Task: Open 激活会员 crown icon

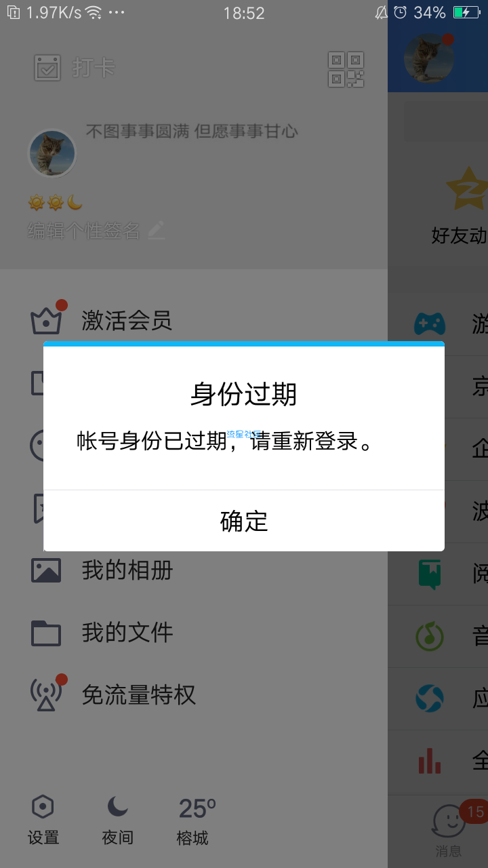Action: coord(46,320)
